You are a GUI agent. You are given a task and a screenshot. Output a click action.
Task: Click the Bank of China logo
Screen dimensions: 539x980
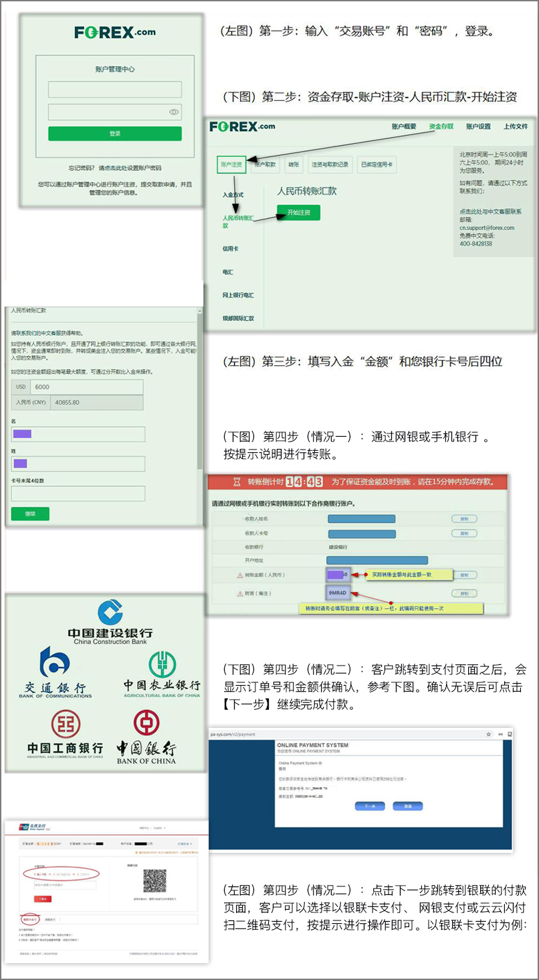(x=146, y=736)
